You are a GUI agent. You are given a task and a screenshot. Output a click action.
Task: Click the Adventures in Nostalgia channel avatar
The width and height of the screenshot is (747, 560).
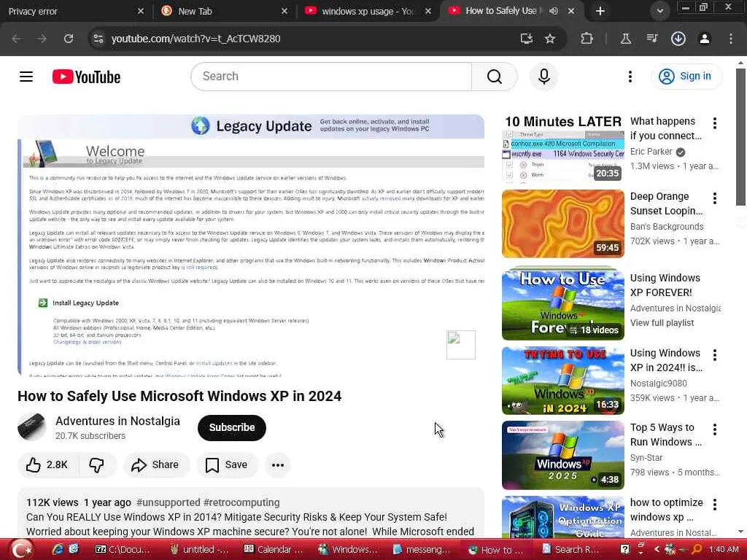point(32,427)
